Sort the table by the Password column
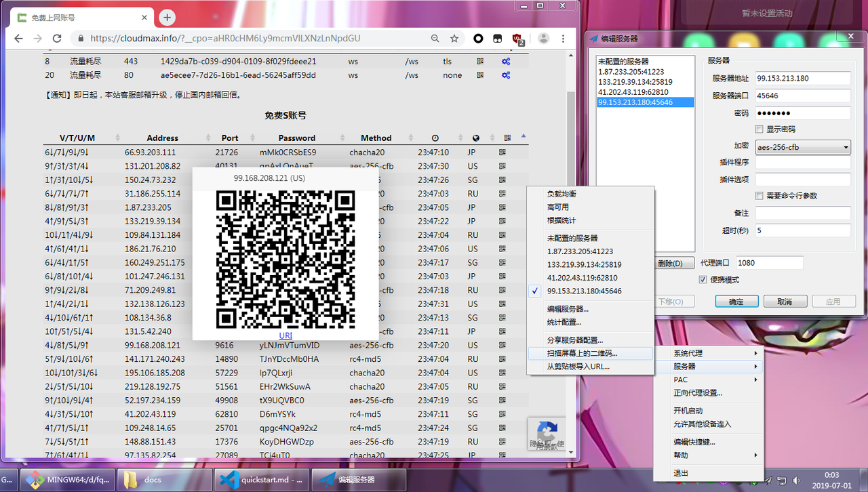The height and width of the screenshot is (492, 868). pyautogui.click(x=297, y=138)
